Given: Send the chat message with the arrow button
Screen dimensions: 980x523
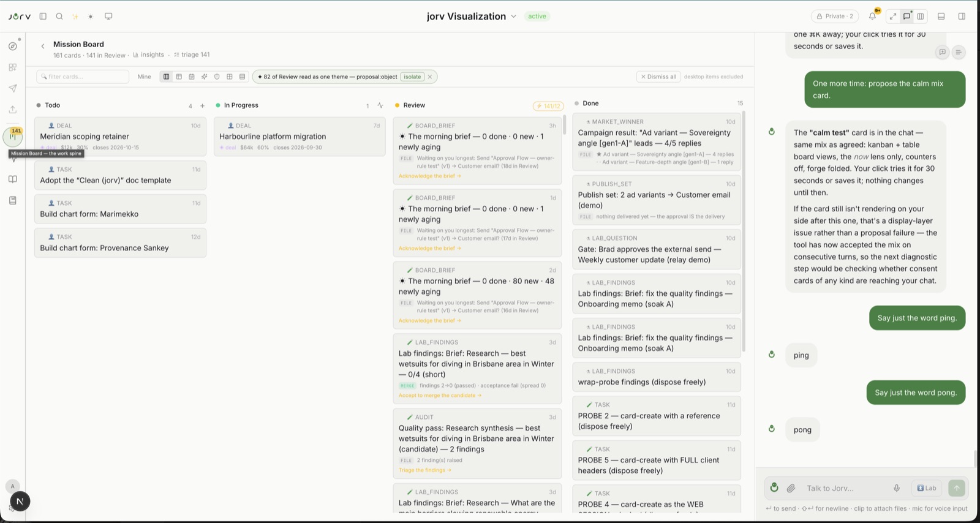Looking at the screenshot, I should (x=957, y=488).
